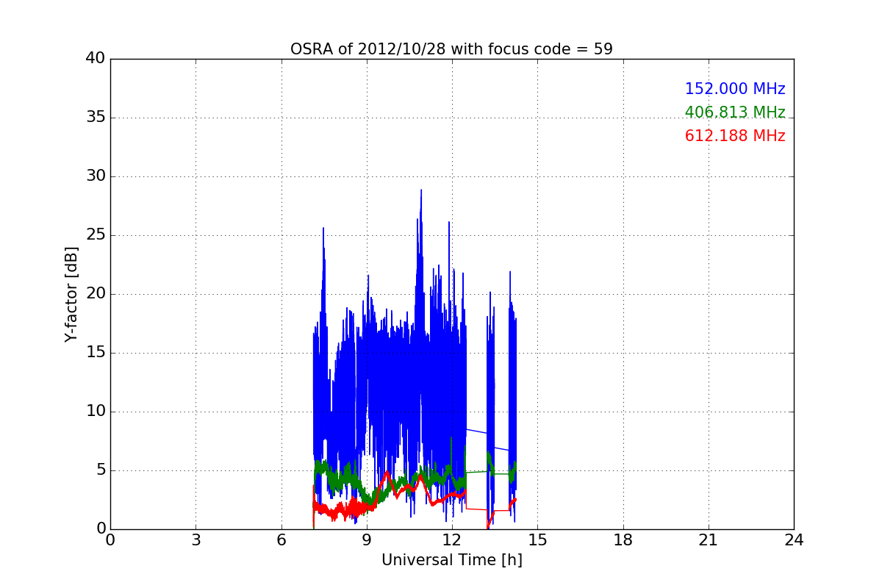
Task: Click the y-axis tick label 40
Action: 96,59
